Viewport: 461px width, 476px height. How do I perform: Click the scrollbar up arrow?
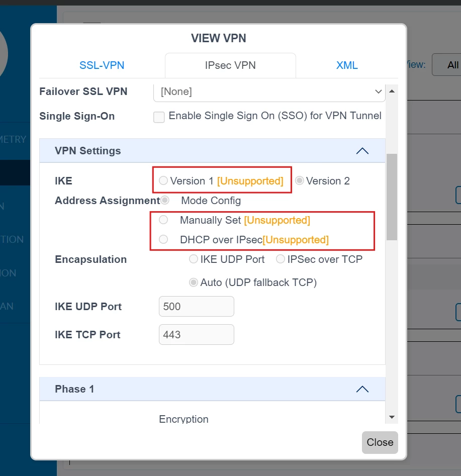(x=392, y=91)
